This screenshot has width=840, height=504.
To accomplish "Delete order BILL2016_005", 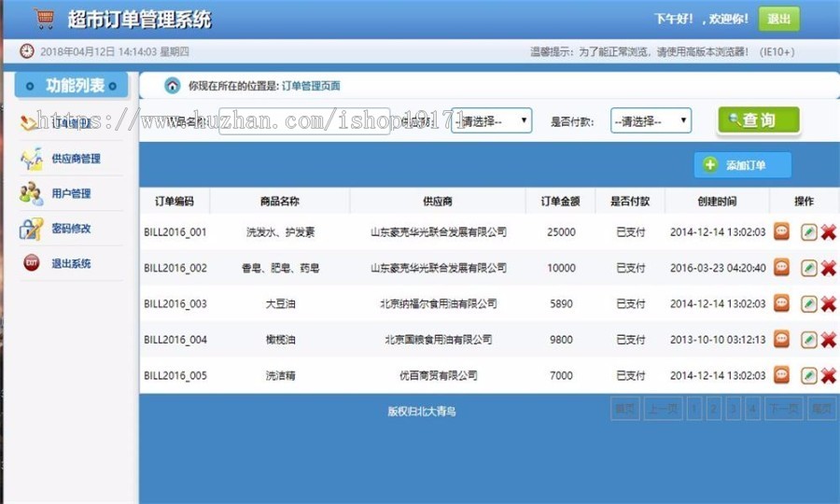I will coord(828,375).
